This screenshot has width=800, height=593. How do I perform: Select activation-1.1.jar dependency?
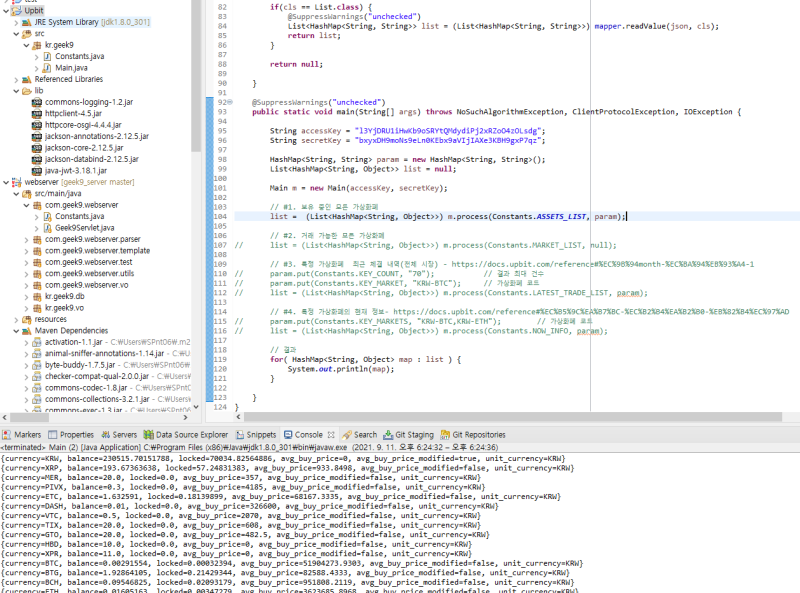click(73, 342)
